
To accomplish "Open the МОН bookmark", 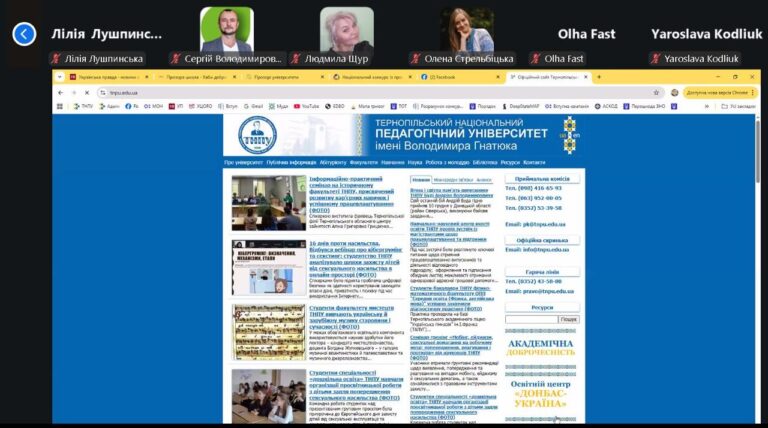I will pyautogui.click(x=153, y=106).
